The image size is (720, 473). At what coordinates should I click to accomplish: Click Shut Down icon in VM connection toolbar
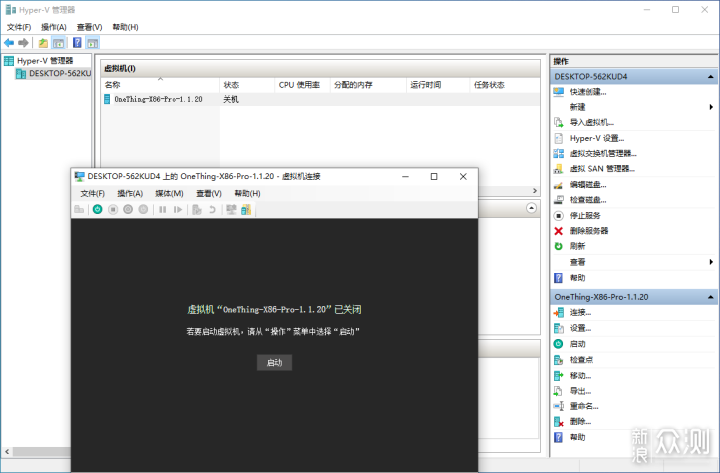click(x=128, y=209)
